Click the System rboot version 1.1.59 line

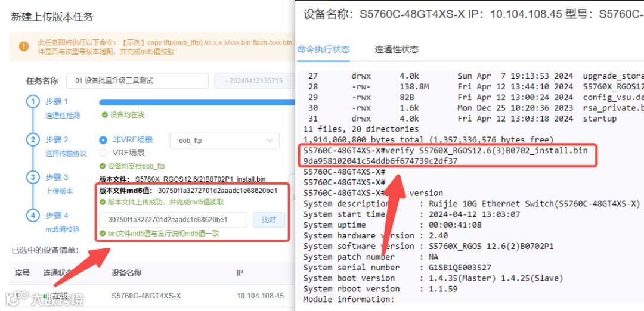(380, 289)
